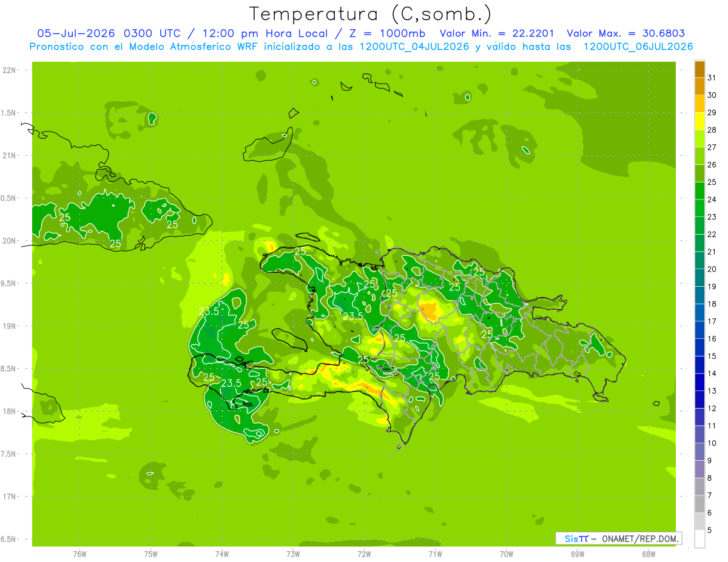The width and height of the screenshot is (728, 562).
Task: Pick the topmost dark orange legend color above 31
Action: (x=699, y=69)
